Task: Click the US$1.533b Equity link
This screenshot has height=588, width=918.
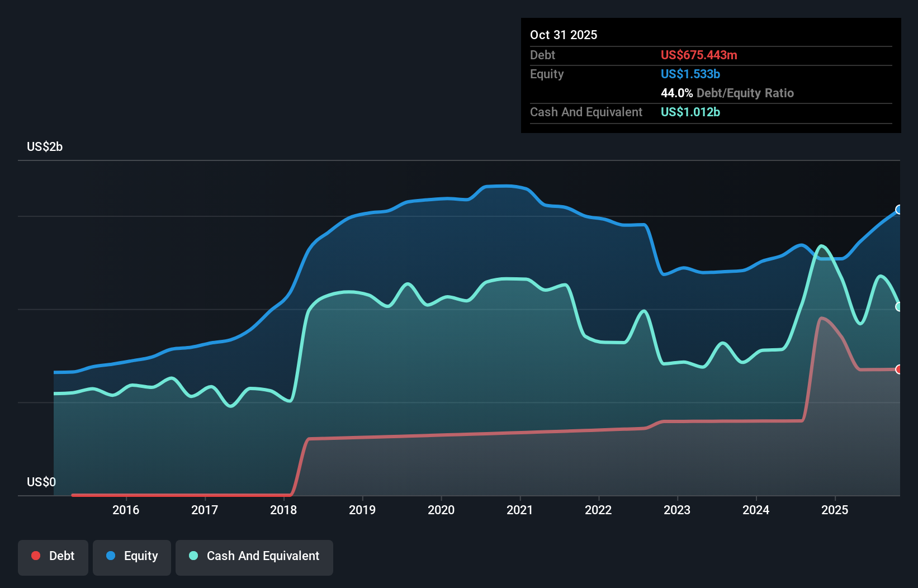Action: click(x=690, y=74)
